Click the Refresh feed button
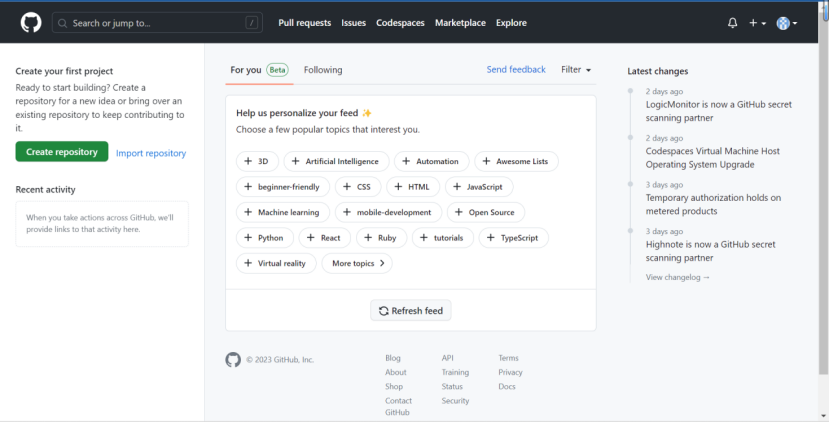Viewport: 830px width, 423px height. (411, 311)
